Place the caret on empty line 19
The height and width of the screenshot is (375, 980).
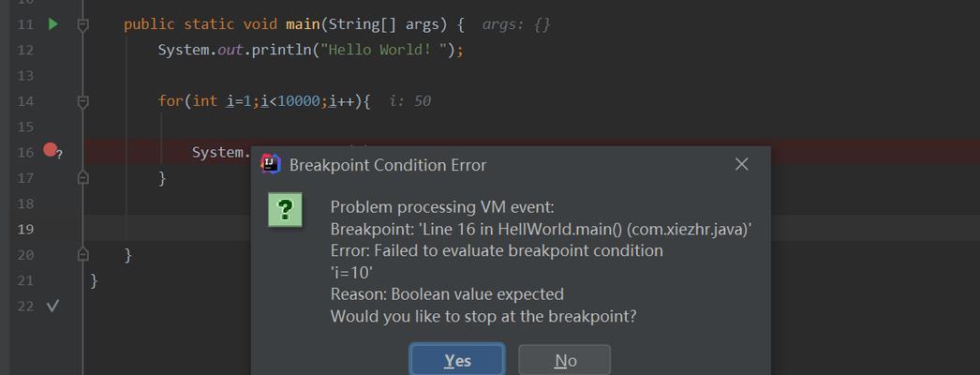coord(531,229)
